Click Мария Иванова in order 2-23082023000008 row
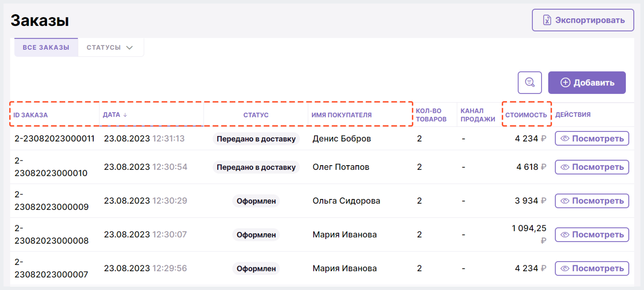The height and width of the screenshot is (290, 644). [x=344, y=235]
